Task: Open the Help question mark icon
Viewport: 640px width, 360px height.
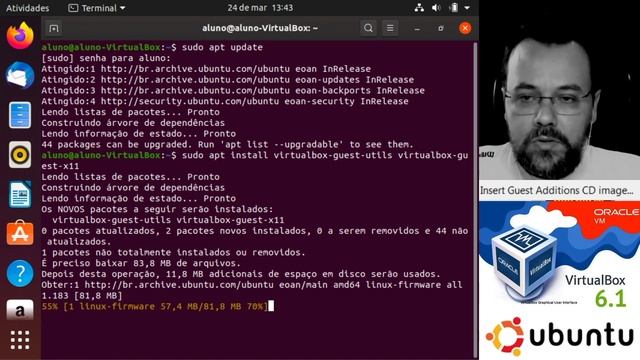Action: click(20, 273)
